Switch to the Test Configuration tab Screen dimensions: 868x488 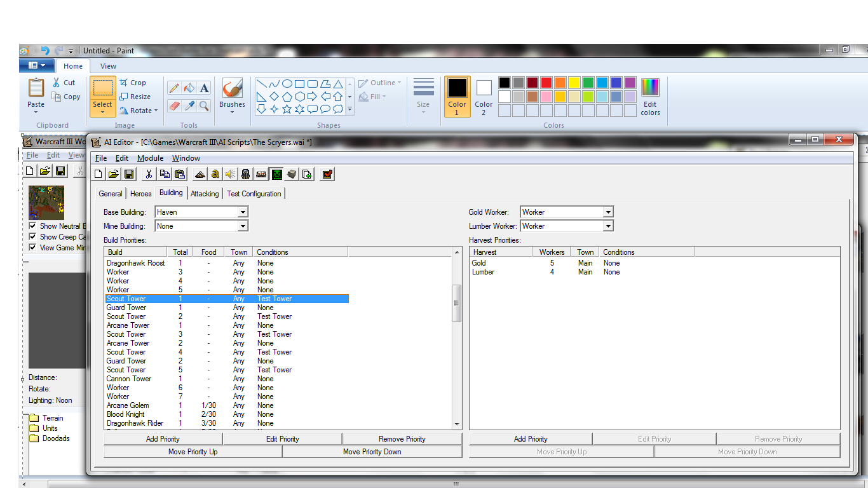254,194
